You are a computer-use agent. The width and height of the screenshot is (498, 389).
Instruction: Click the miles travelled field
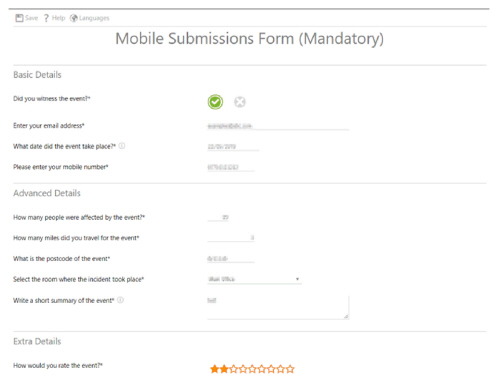click(231, 238)
